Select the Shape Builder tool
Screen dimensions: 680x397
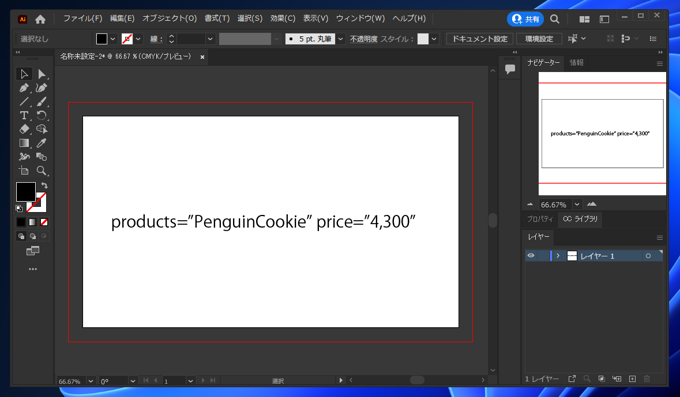42,129
